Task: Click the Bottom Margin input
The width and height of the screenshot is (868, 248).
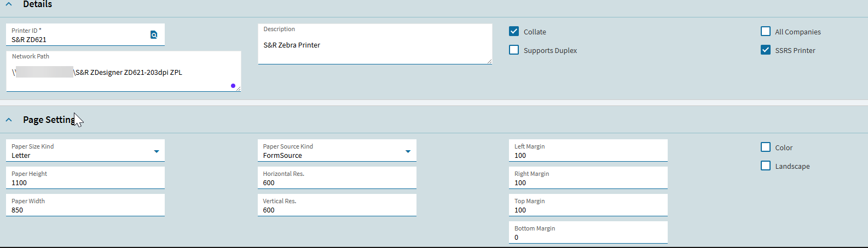Action: coord(588,237)
